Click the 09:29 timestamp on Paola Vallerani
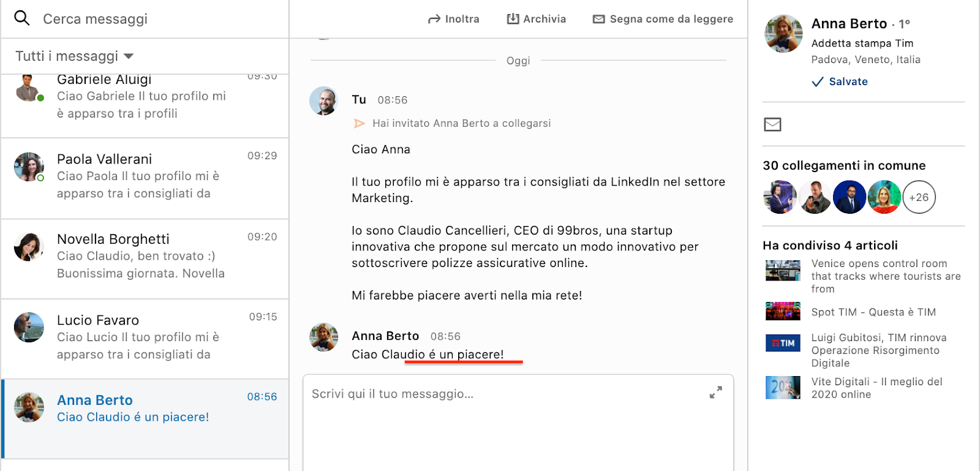Image resolution: width=980 pixels, height=471 pixels. point(262,156)
